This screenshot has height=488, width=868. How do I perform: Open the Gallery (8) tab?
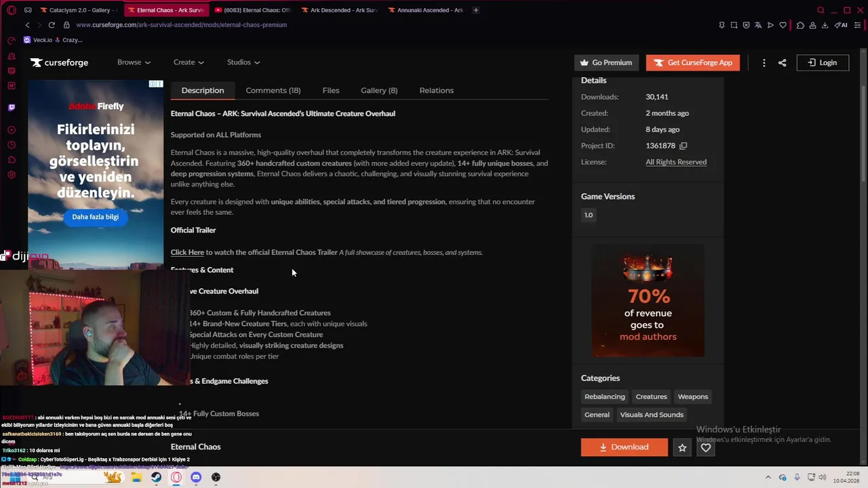point(379,90)
